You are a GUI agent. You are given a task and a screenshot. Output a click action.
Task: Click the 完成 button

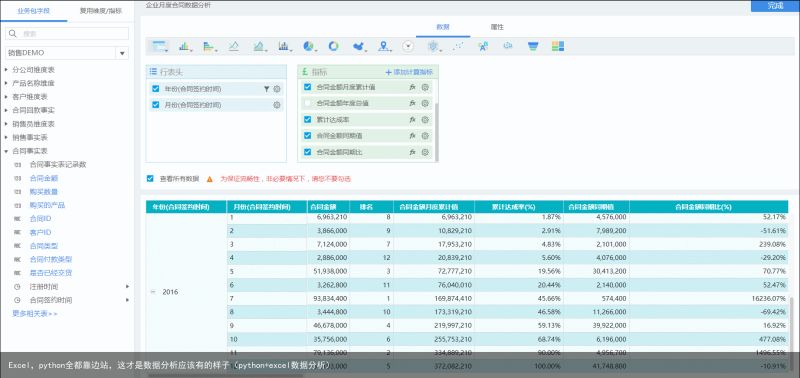click(x=776, y=6)
